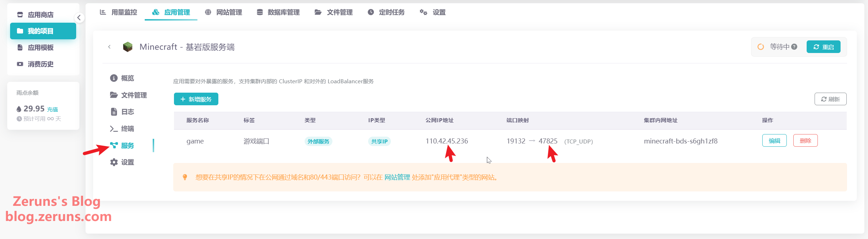
Task: Click the help question mark next to 等待中
Action: 794,47
